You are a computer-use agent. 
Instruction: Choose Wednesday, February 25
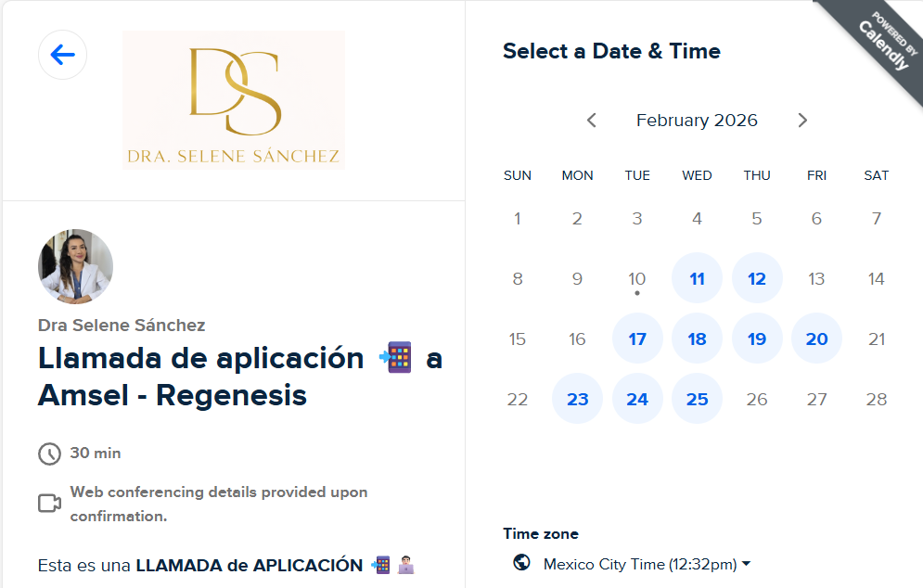(x=697, y=399)
